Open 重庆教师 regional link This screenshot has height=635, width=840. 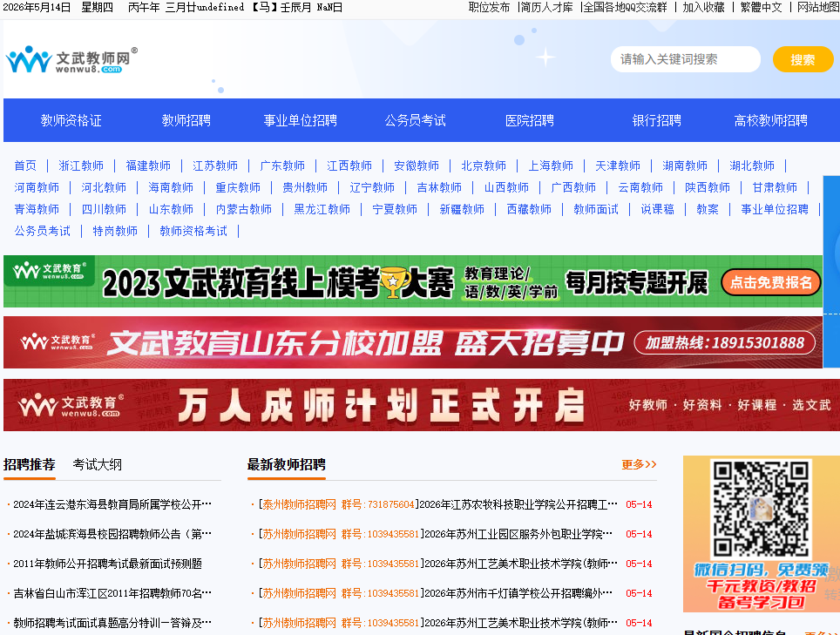(238, 188)
